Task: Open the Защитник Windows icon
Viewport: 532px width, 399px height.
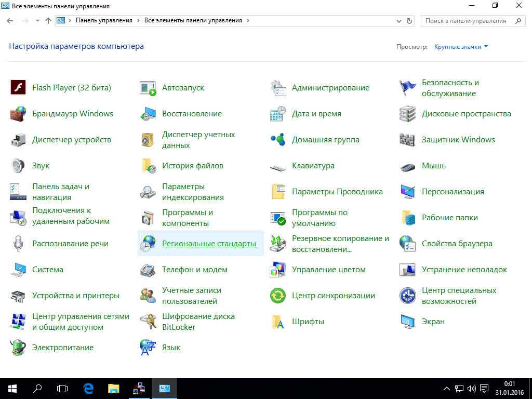Action: coord(408,140)
